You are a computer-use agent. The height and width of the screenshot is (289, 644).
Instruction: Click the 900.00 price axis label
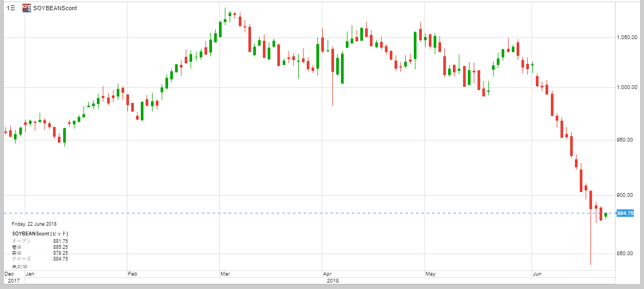[x=627, y=195]
